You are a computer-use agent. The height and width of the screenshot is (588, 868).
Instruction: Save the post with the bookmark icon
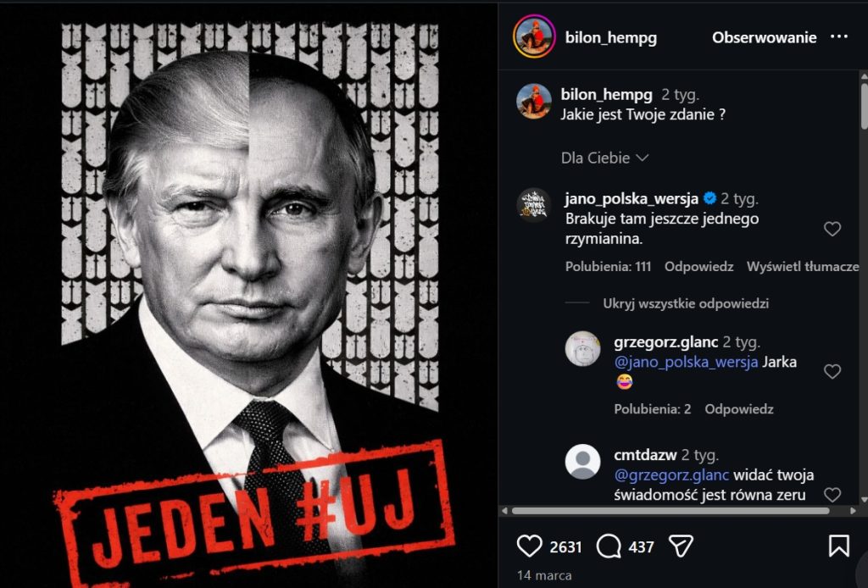[838, 546]
